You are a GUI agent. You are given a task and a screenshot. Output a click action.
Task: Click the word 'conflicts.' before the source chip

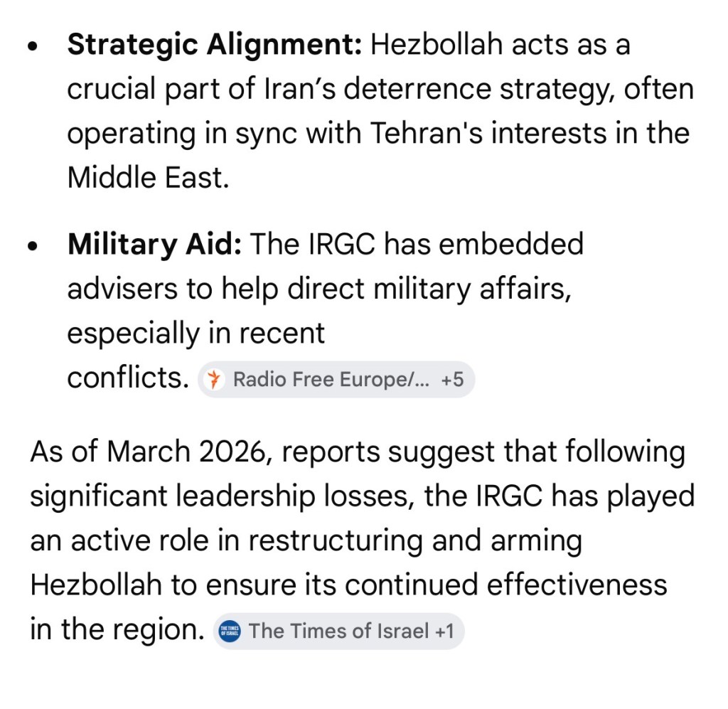(127, 378)
